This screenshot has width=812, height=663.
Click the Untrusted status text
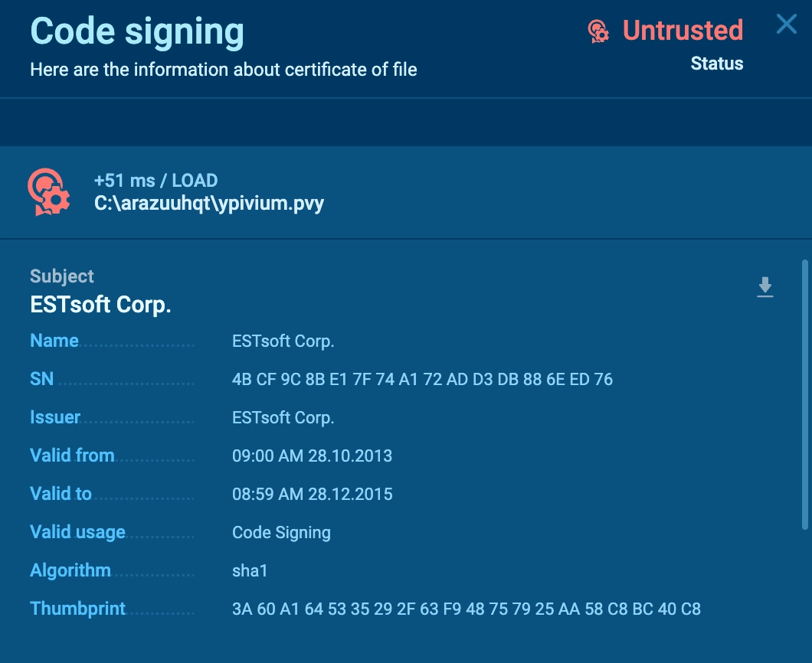coord(683,31)
